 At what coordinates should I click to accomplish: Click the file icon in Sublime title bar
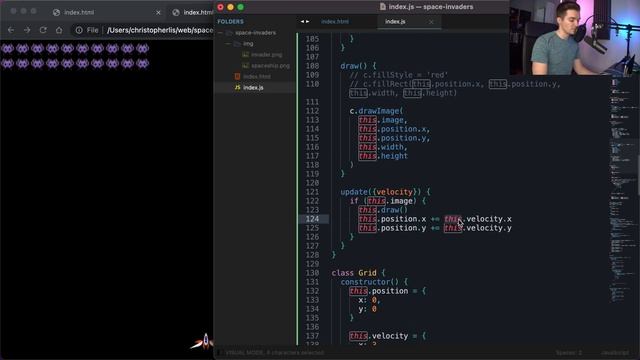[382, 7]
